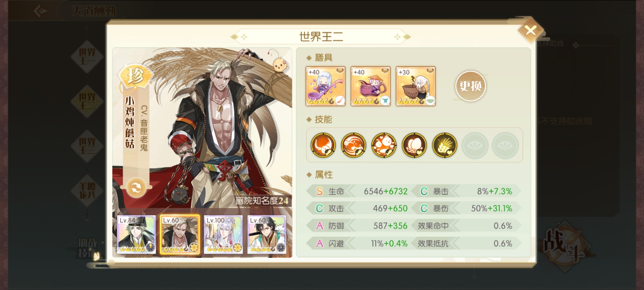This screenshot has height=290, width=644.
Task: Select the 世界王三 stage tab
Action: (87, 146)
